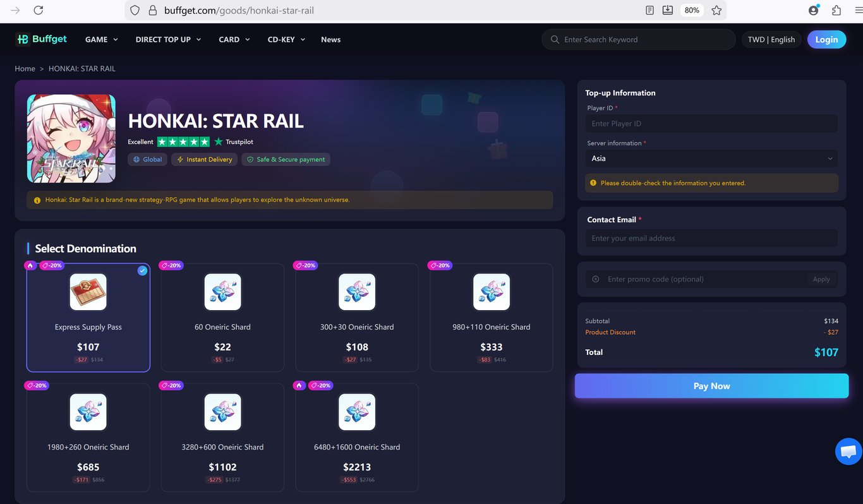Open the tracking protection shield icon

click(x=135, y=10)
